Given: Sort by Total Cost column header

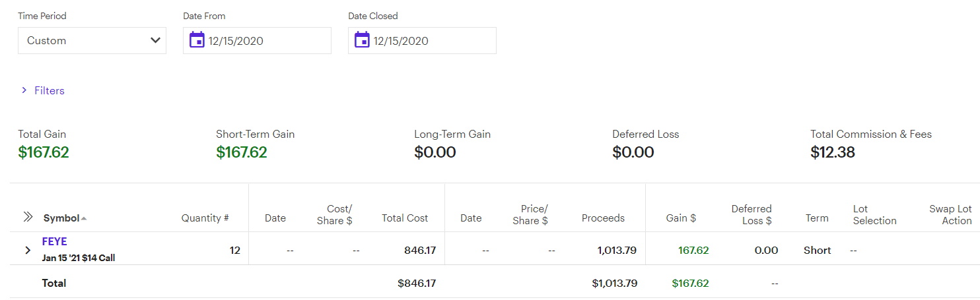Looking at the screenshot, I should pyautogui.click(x=405, y=218).
